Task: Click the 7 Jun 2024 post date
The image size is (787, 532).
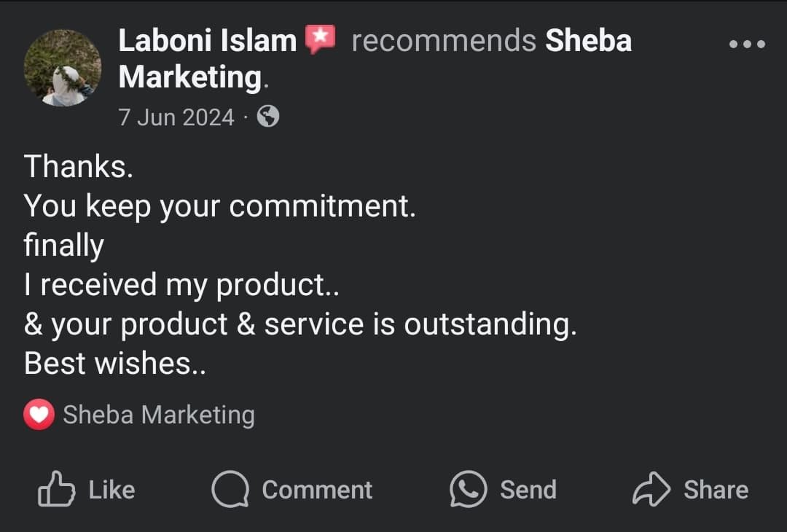Action: [x=176, y=117]
